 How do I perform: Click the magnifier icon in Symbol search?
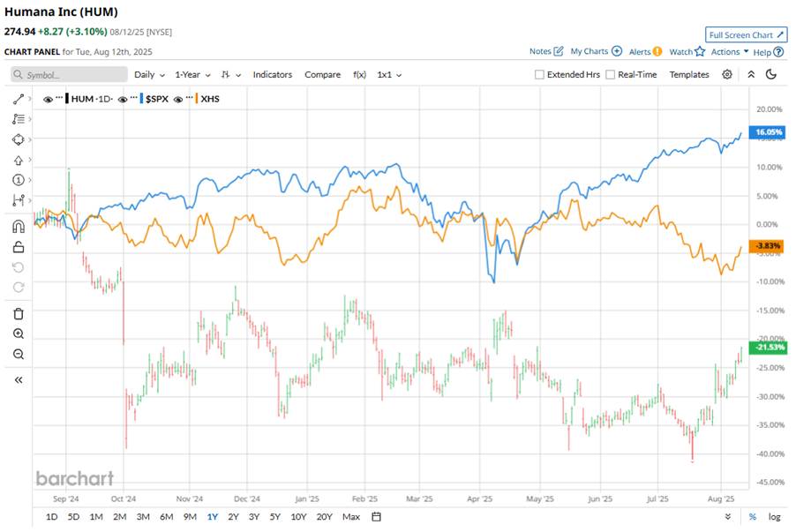click(19, 75)
